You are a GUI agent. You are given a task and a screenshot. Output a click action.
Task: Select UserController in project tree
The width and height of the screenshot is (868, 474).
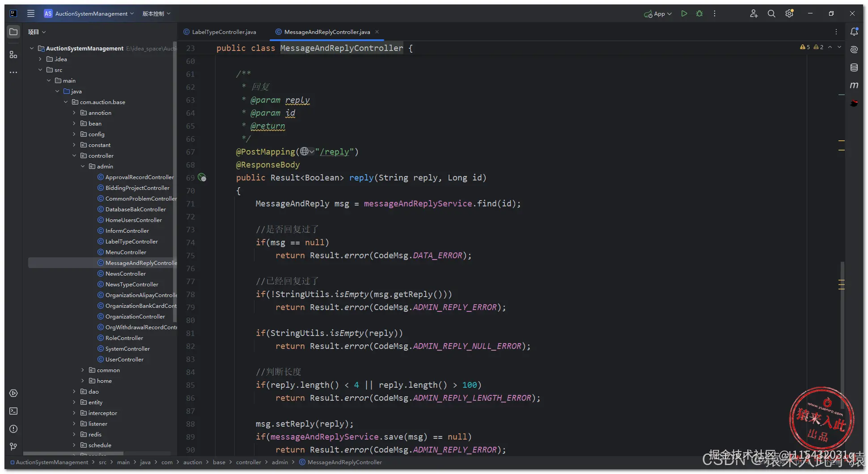tap(124, 359)
